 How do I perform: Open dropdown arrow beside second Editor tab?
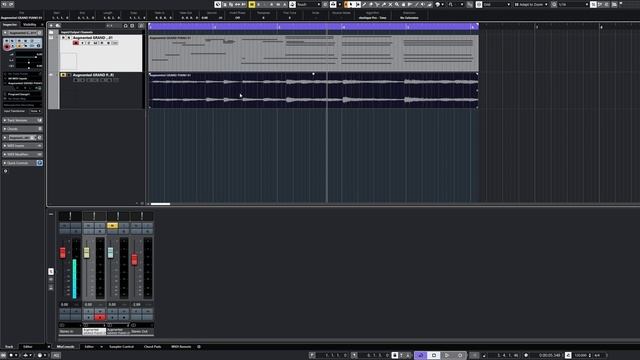tap(102, 347)
